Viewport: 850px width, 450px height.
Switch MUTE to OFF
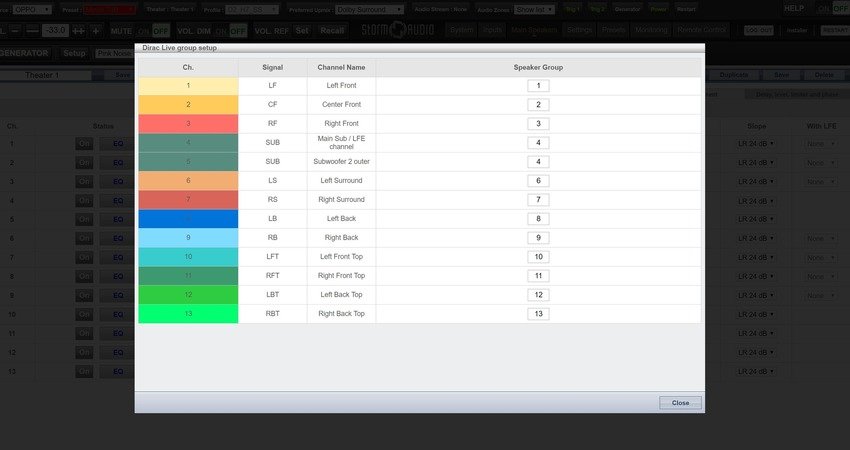pyautogui.click(x=161, y=31)
